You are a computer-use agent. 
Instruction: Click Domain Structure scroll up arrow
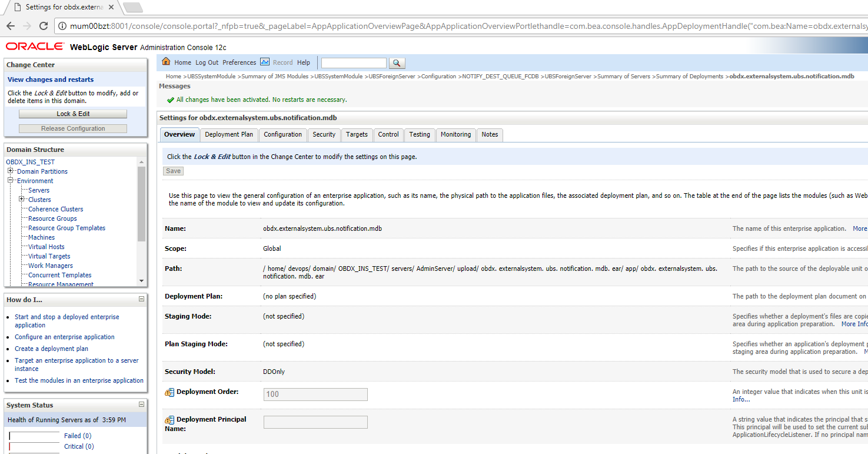[x=141, y=162]
